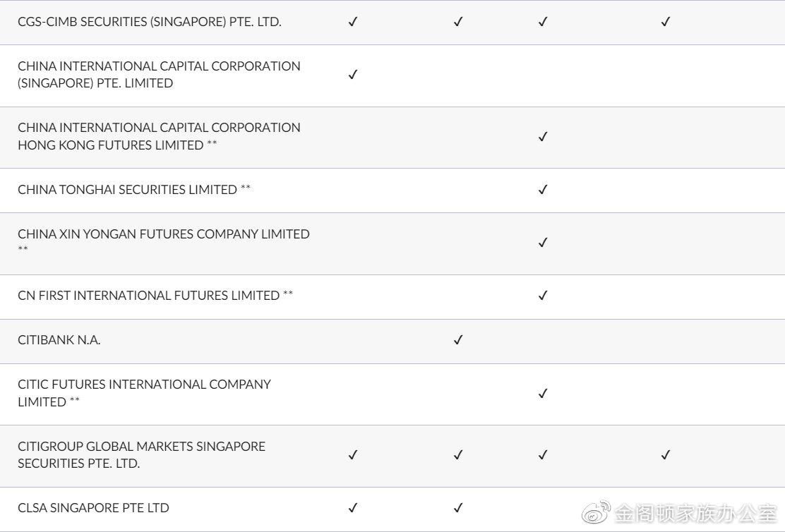Click the last checkmark in the Citigroup Global Markets row
Image resolution: width=785 pixels, height=532 pixels.
665,454
